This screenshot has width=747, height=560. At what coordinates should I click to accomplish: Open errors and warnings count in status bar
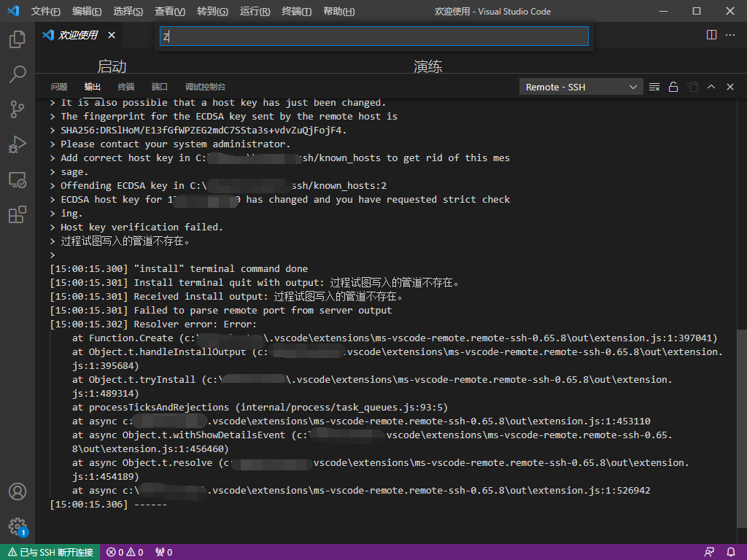pyautogui.click(x=125, y=552)
